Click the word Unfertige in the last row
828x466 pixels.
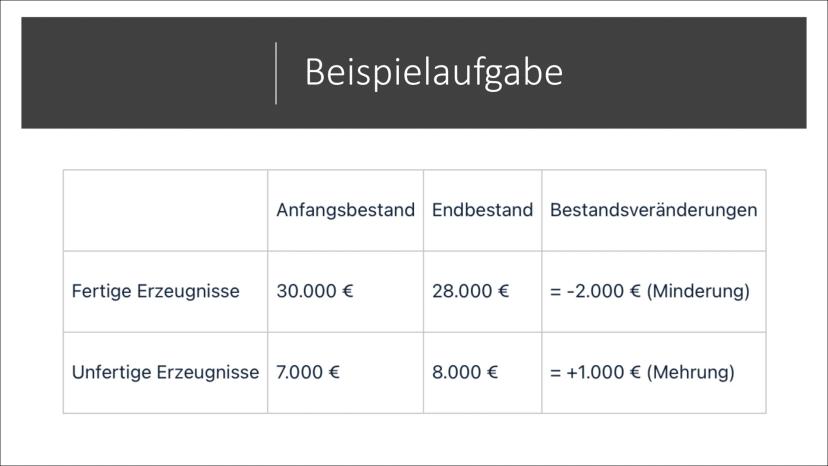click(x=110, y=373)
